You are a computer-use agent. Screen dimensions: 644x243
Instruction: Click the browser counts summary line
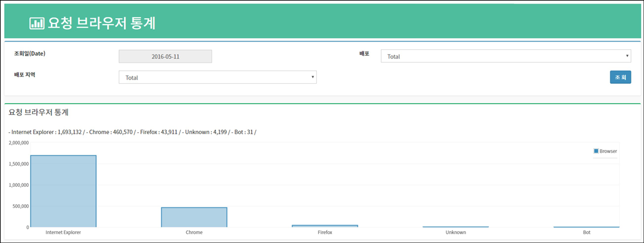tap(133, 132)
